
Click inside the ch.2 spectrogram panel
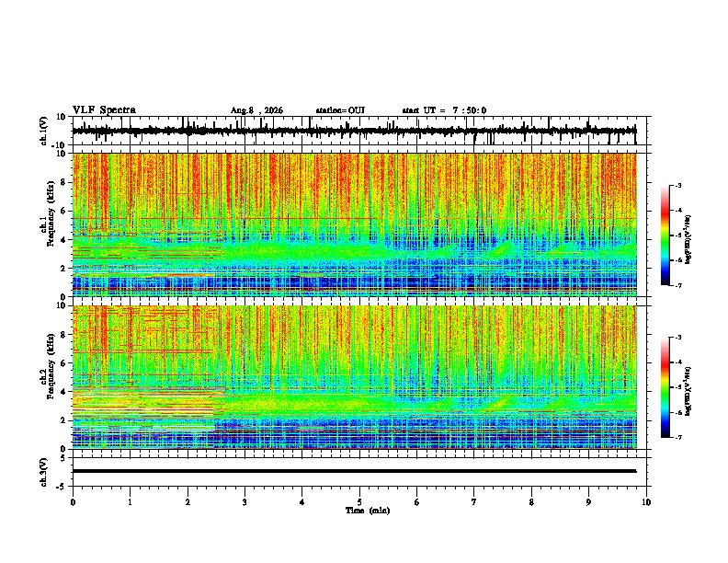354,377
